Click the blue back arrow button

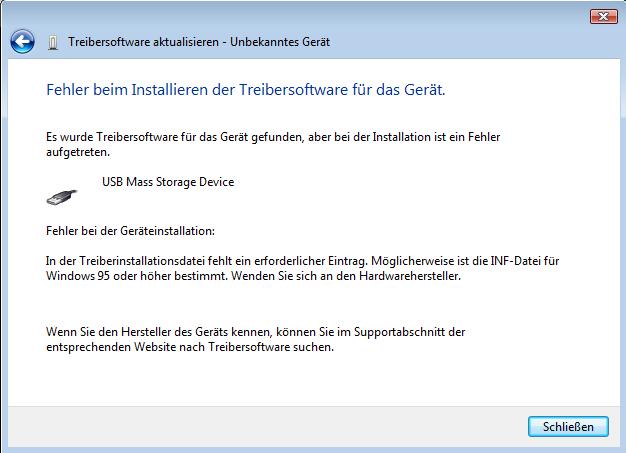click(x=22, y=42)
